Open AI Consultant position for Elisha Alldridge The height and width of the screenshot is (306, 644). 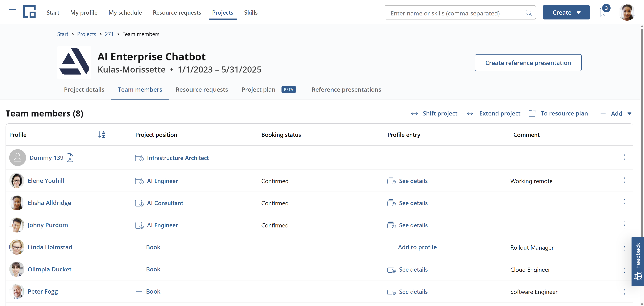coord(165,203)
